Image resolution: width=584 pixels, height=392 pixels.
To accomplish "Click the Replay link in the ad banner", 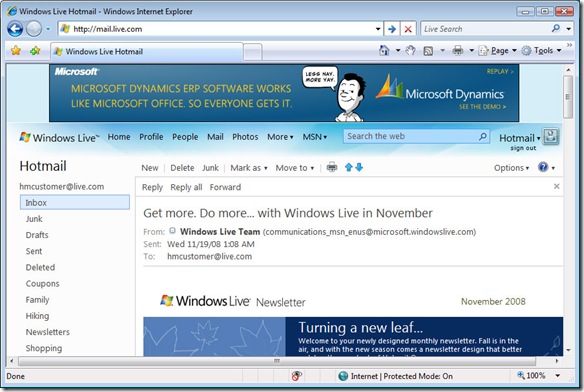I will pyautogui.click(x=500, y=71).
